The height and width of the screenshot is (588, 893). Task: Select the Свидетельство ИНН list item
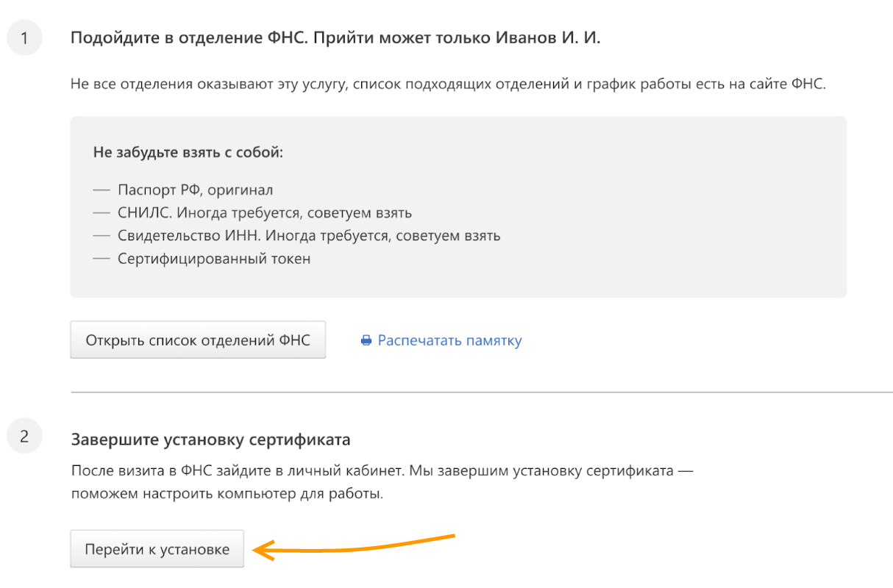pyautogui.click(x=308, y=236)
